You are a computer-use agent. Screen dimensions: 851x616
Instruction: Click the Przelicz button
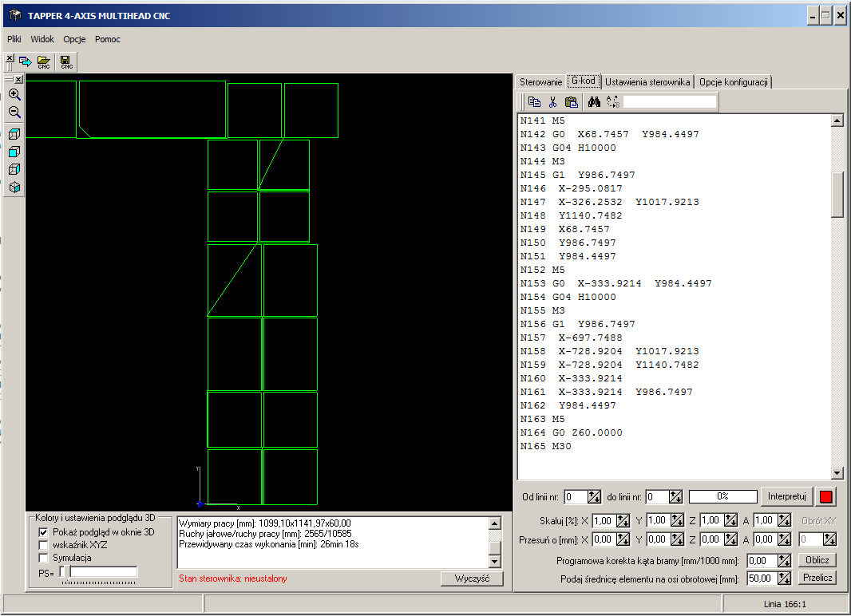[817, 578]
